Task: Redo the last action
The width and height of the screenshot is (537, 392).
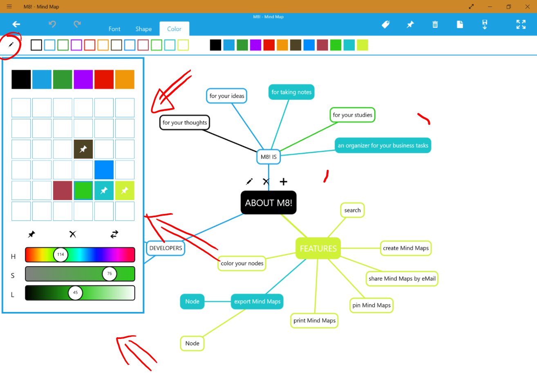Action: [77, 24]
